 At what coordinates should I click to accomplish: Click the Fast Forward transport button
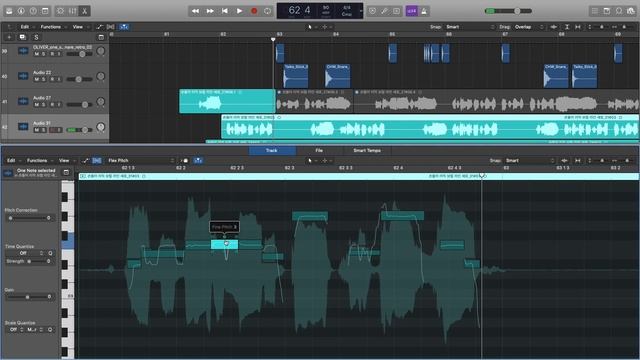(x=210, y=11)
